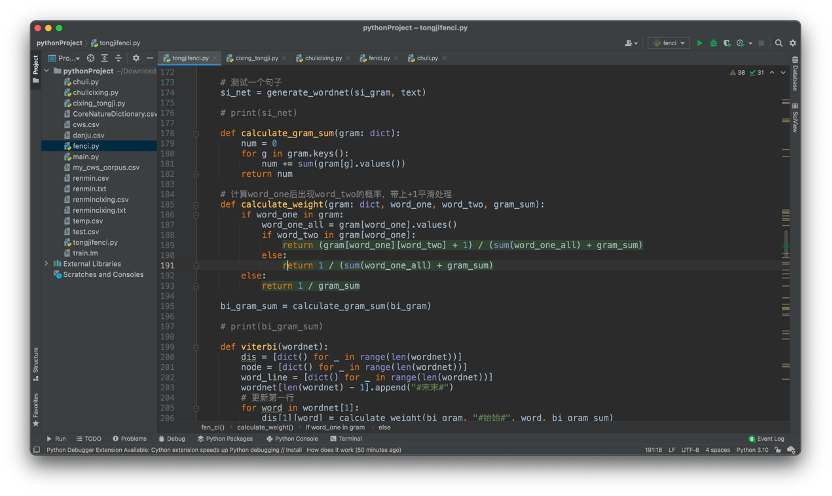Open the Terminal tool window
The height and width of the screenshot is (496, 832).
(346, 439)
